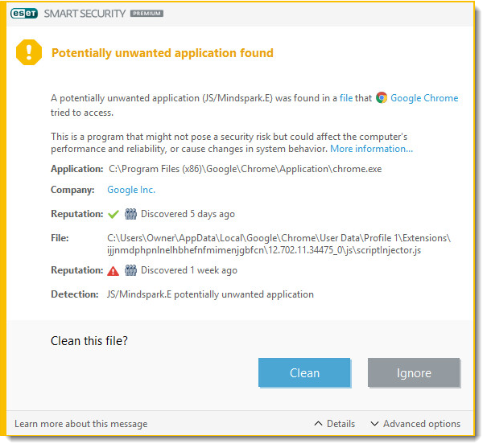This screenshot has height=448, width=487.
Task: Follow the "file" hyperlink in the message
Action: pyautogui.click(x=346, y=98)
